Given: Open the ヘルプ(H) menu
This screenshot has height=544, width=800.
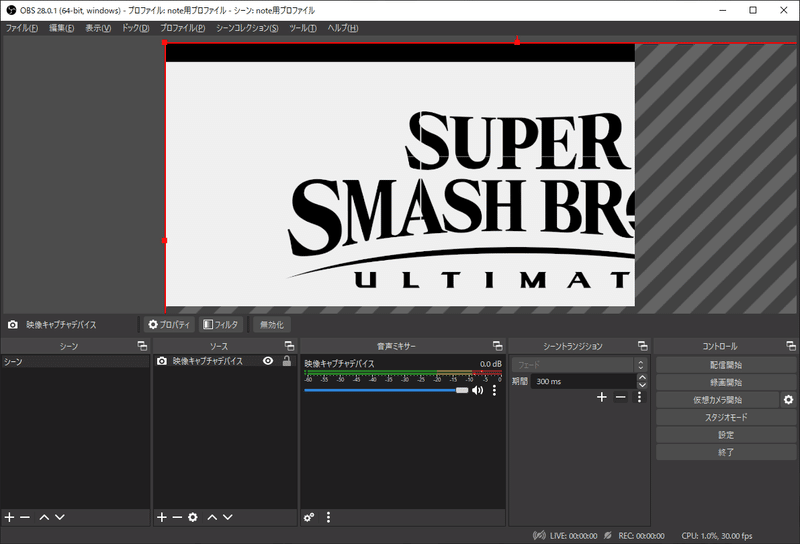Looking at the screenshot, I should 342,28.
